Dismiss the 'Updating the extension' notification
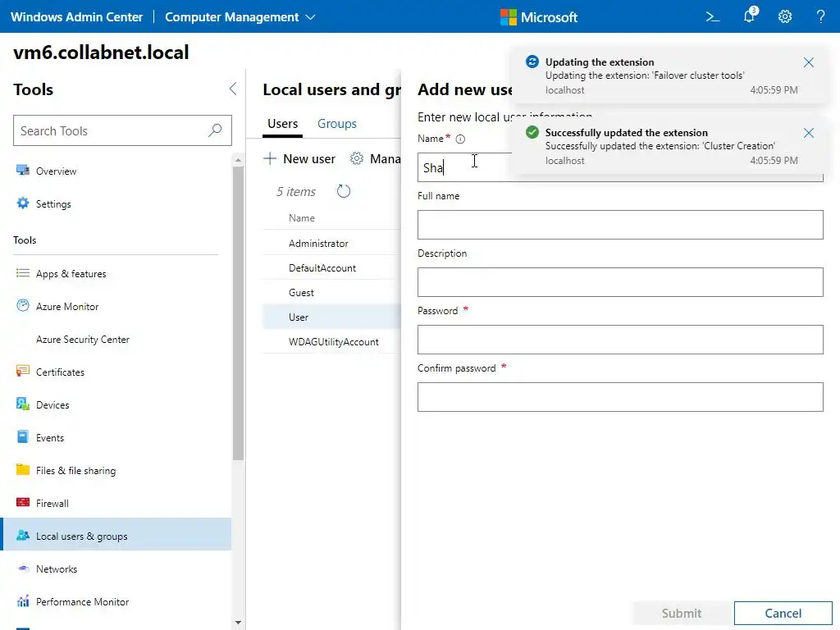The height and width of the screenshot is (630, 840). pos(809,62)
